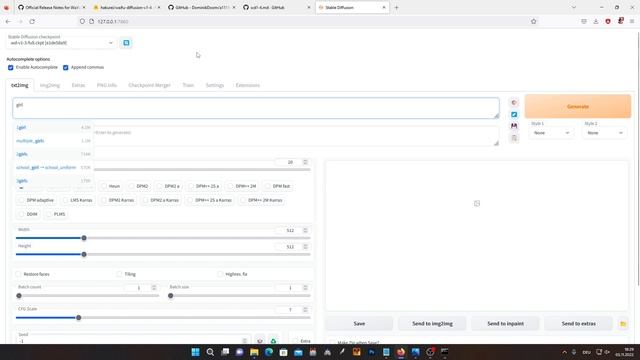This screenshot has height=360, width=640.
Task: Select the LMS Karras sampler
Action: [77, 200]
